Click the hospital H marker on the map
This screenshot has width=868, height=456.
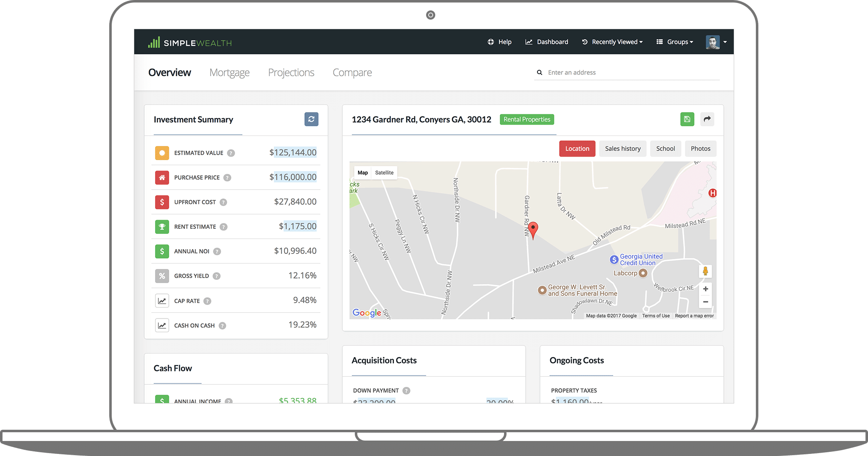[x=713, y=193]
